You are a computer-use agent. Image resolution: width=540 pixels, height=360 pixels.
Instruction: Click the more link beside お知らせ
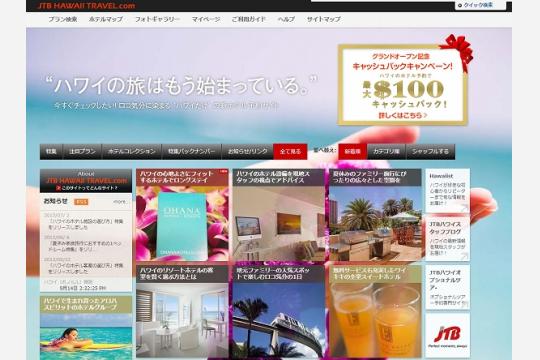[x=120, y=202]
